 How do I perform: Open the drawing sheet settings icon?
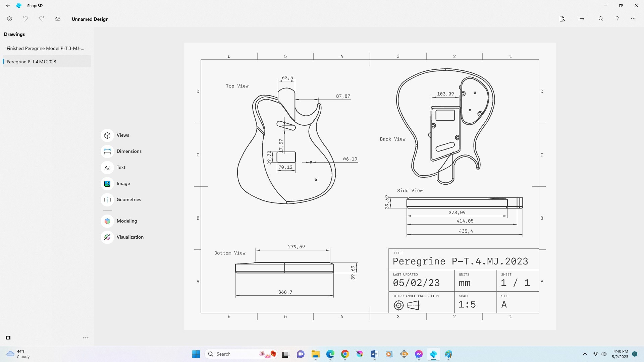pos(562,19)
